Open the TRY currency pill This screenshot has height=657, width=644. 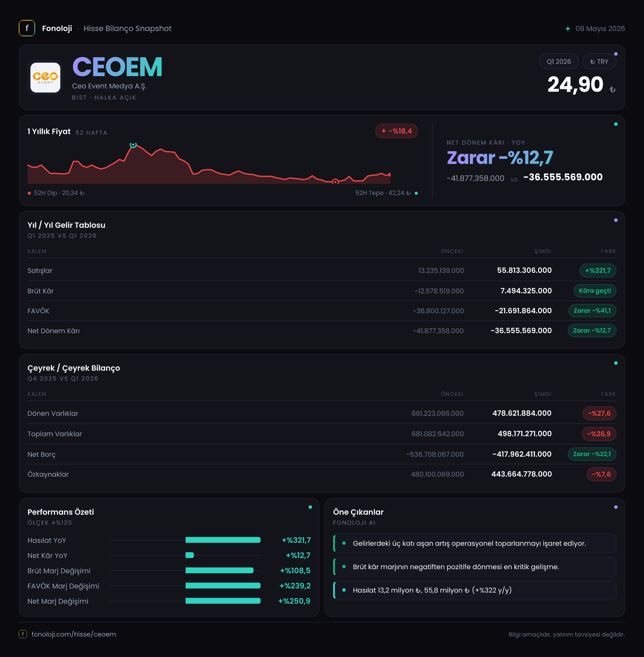(599, 61)
